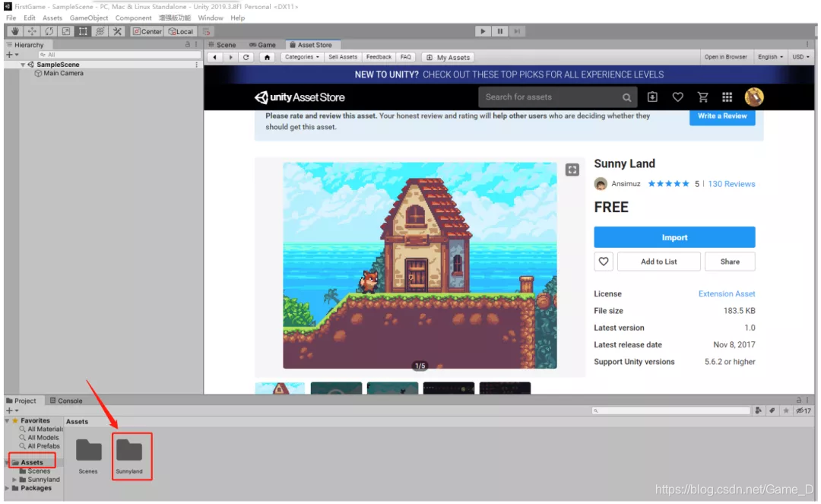Select the Move tool
The width and height of the screenshot is (821, 504).
[x=32, y=31]
